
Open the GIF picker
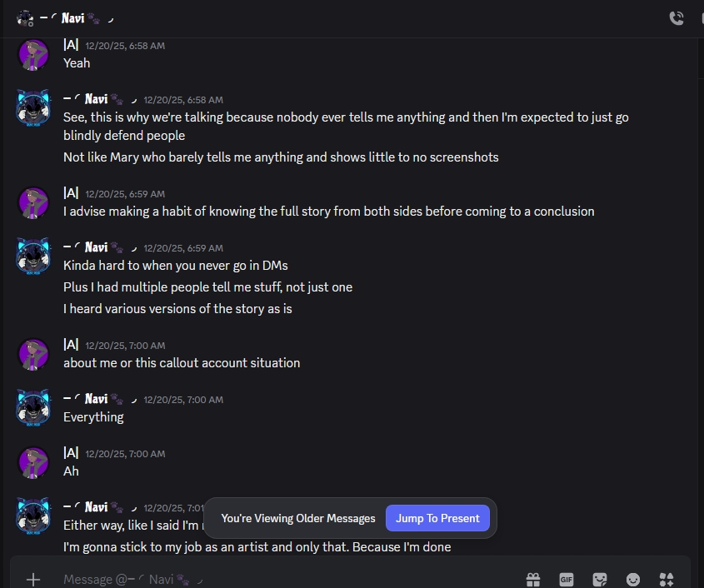click(x=567, y=579)
